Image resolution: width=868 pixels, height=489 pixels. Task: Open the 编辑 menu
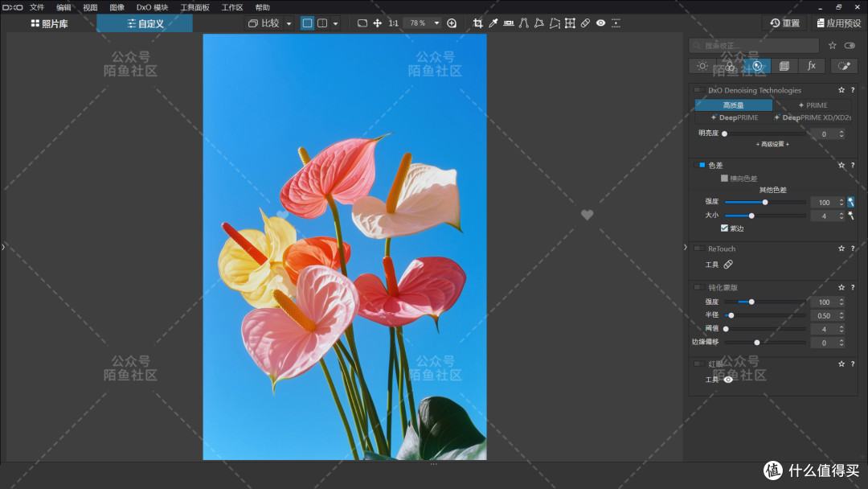(63, 7)
